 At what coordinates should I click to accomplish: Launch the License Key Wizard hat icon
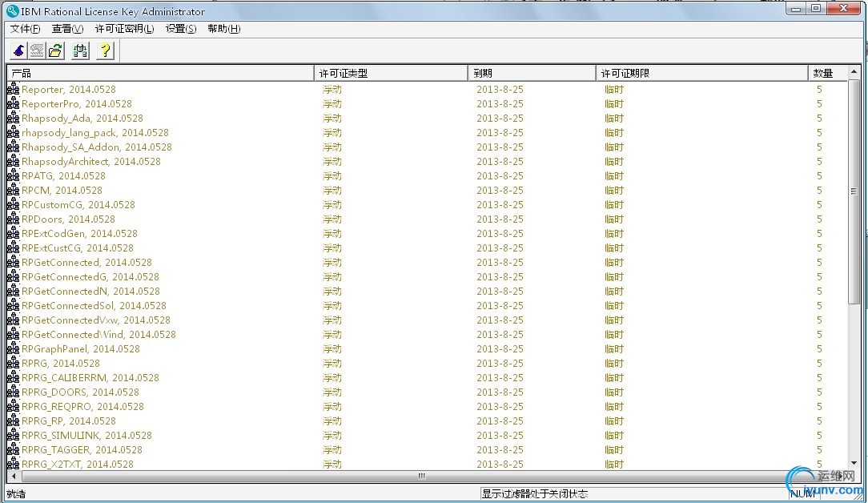19,51
